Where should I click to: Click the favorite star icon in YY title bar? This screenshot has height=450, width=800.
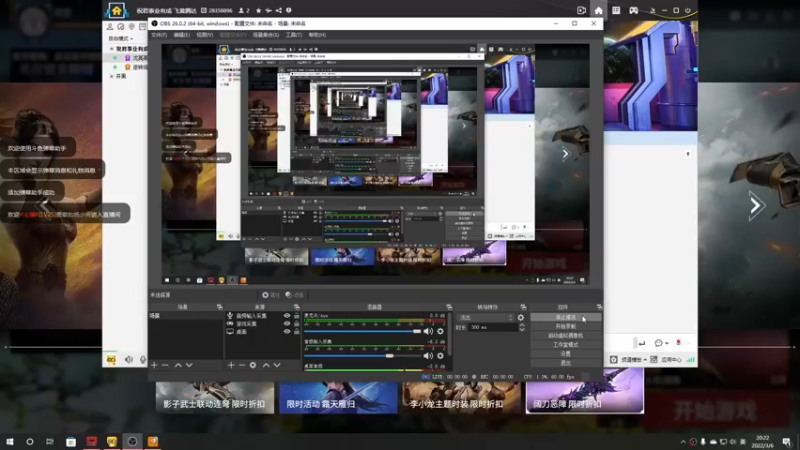click(259, 10)
